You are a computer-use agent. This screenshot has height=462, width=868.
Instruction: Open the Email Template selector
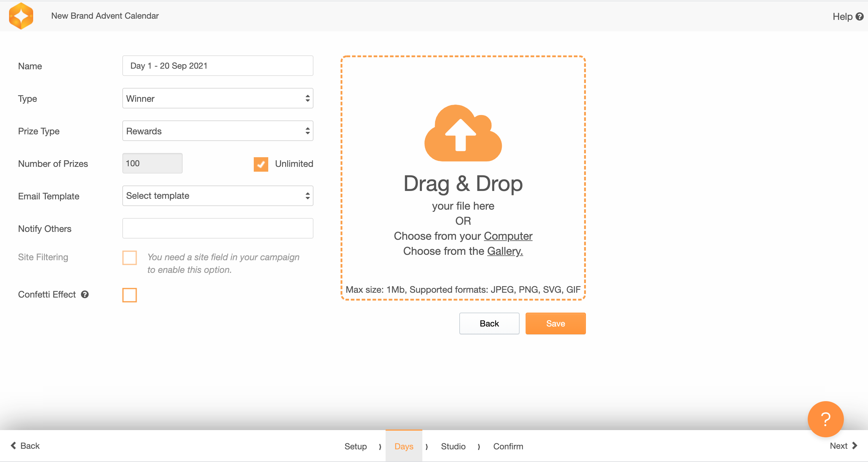pos(218,196)
